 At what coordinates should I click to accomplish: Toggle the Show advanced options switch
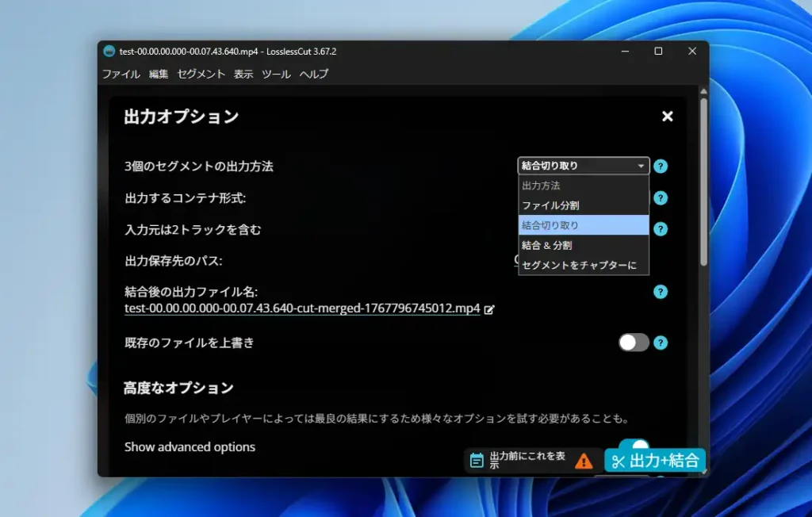[634, 446]
